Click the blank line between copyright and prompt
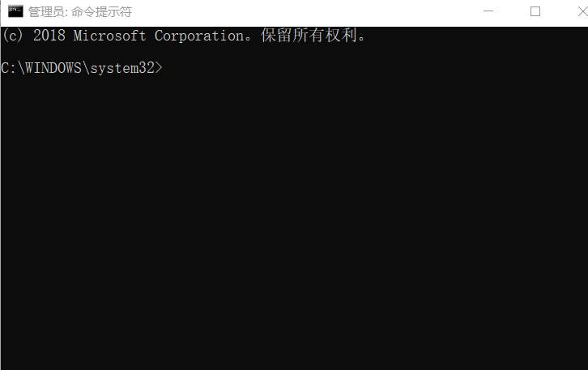 243,52
